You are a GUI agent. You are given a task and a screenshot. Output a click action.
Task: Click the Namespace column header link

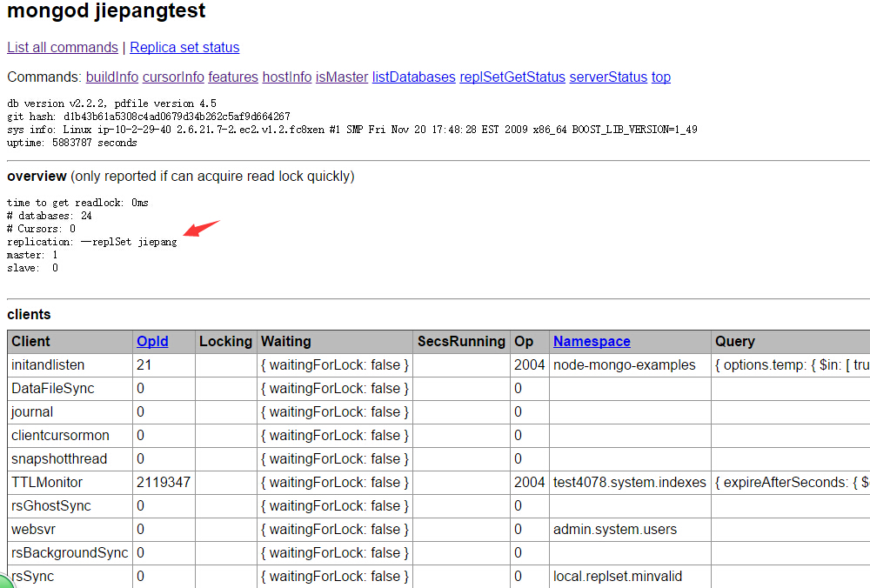(x=592, y=342)
